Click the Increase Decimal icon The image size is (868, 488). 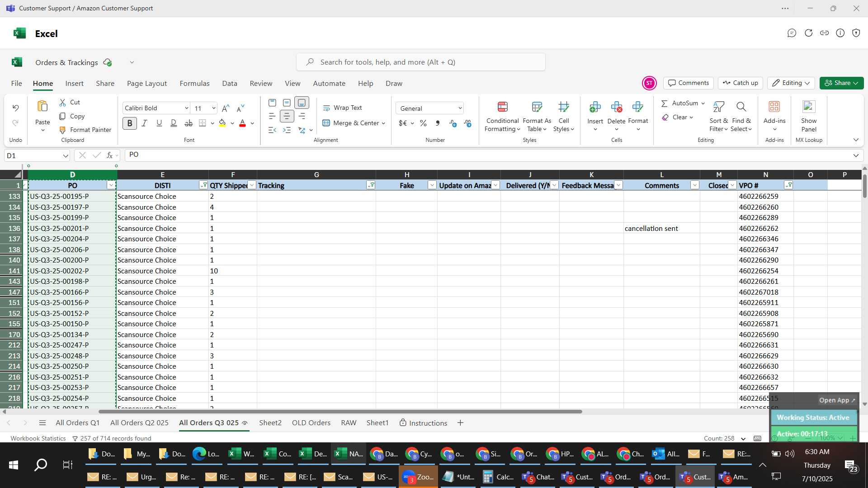(x=453, y=123)
